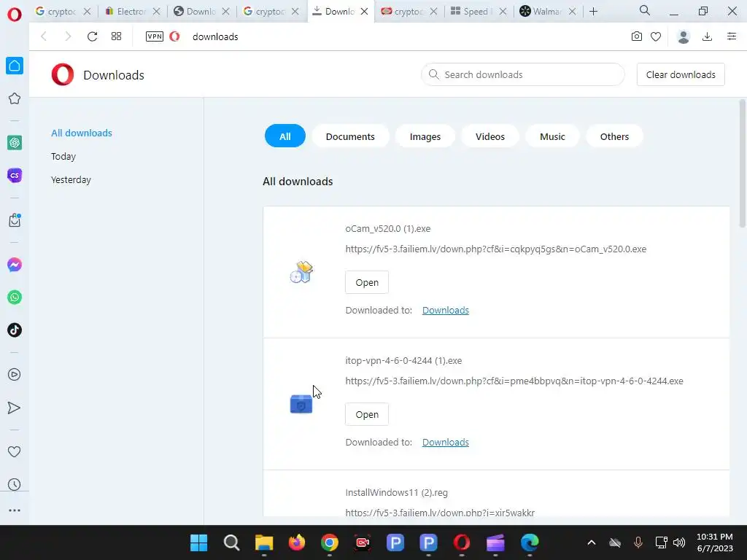
Task: Reload the downloads page
Action: pyautogui.click(x=92, y=36)
